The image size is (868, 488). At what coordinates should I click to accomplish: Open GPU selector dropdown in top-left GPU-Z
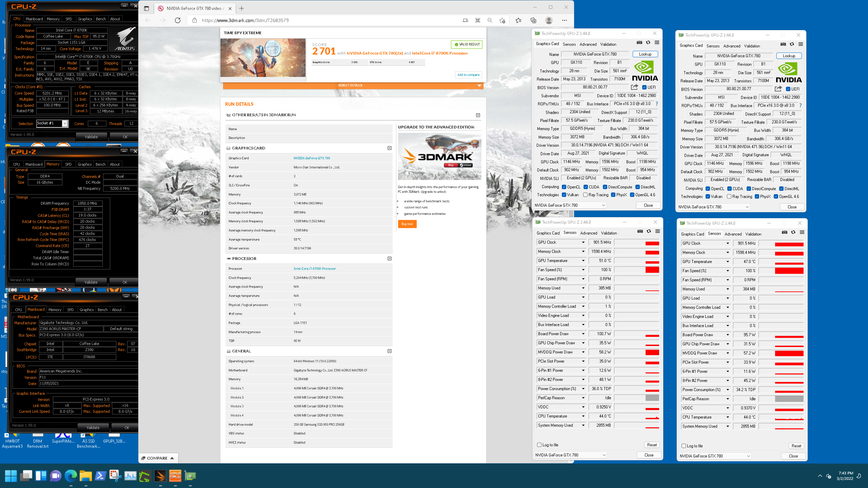point(570,205)
